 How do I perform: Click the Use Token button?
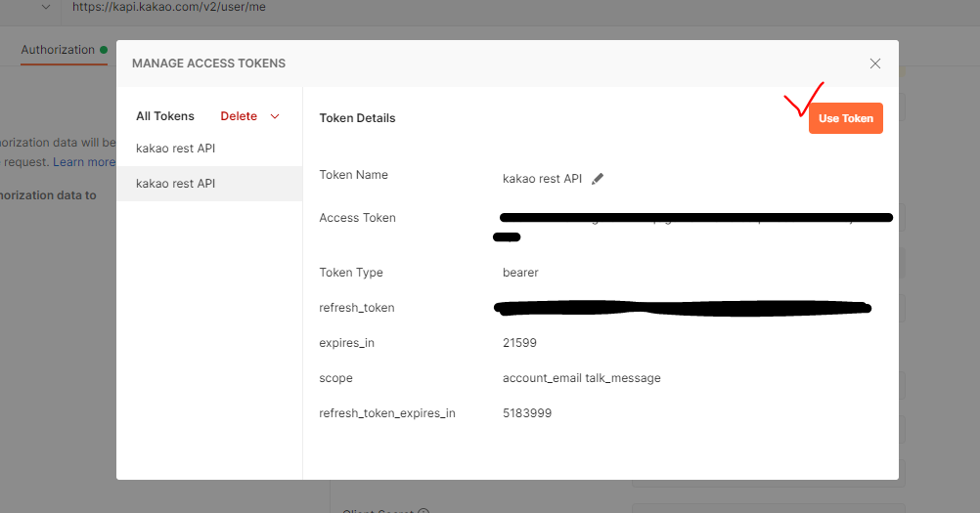coord(846,118)
